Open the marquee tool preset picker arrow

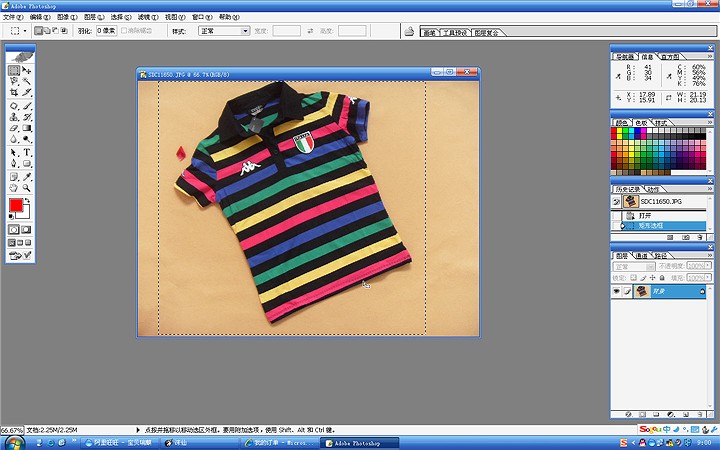pyautogui.click(x=25, y=31)
